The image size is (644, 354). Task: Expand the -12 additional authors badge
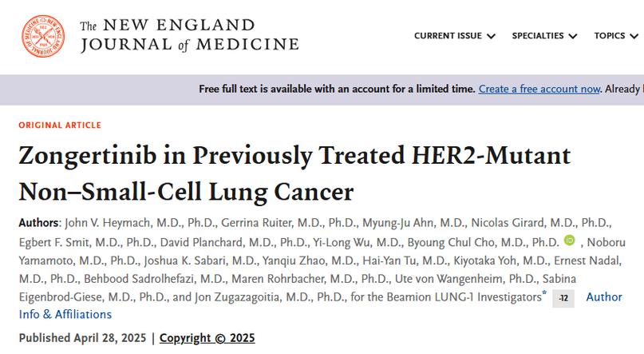[563, 298]
